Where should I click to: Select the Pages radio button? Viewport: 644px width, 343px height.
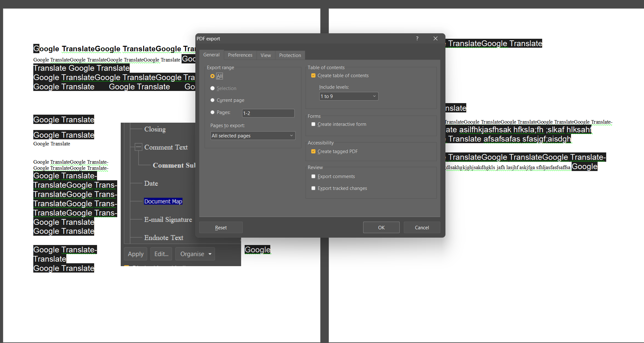coord(220,112)
